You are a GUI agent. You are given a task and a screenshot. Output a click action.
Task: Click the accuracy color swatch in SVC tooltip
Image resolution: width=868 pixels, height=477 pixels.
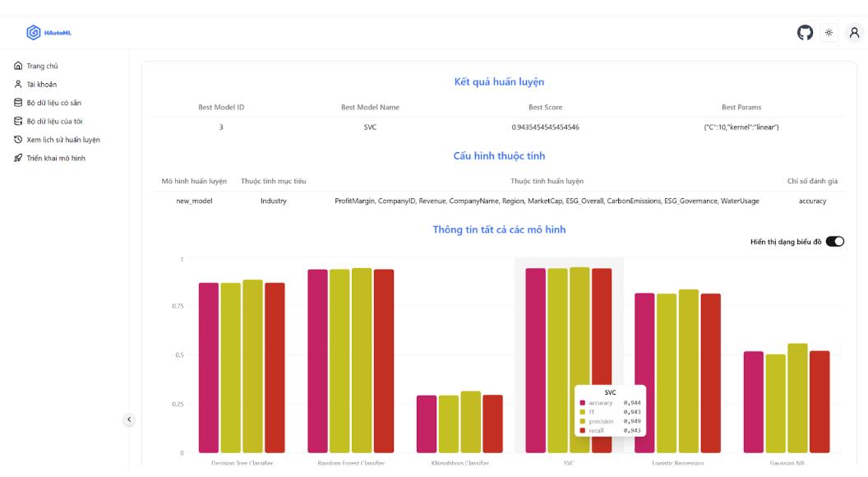pyautogui.click(x=584, y=403)
